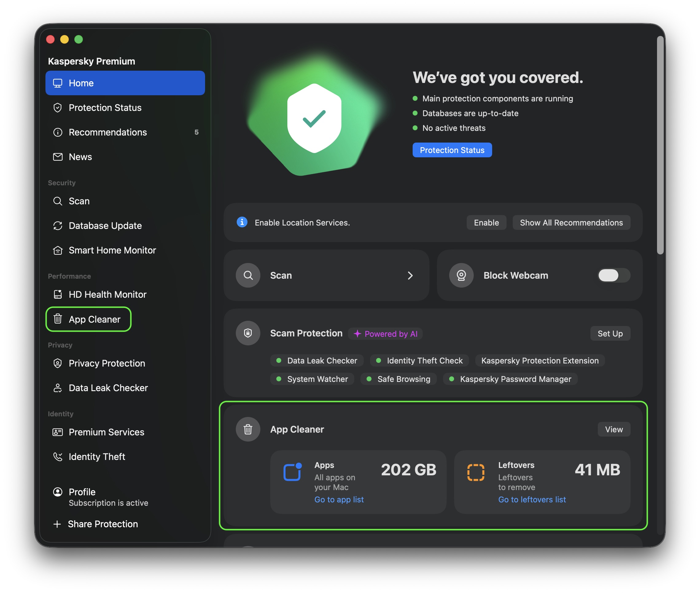
Task: Click Set Up for Scam Protection
Action: point(610,333)
